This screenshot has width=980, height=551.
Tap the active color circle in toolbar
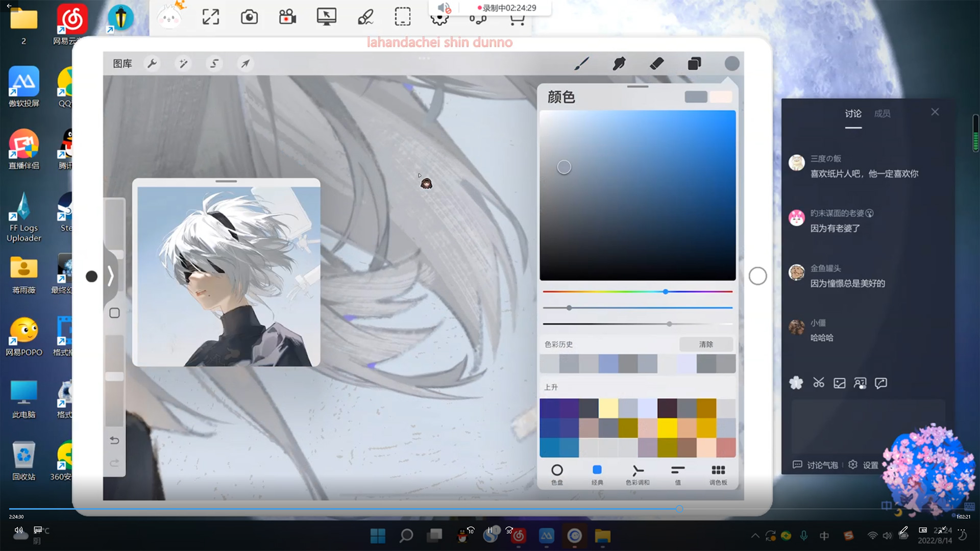tap(732, 63)
